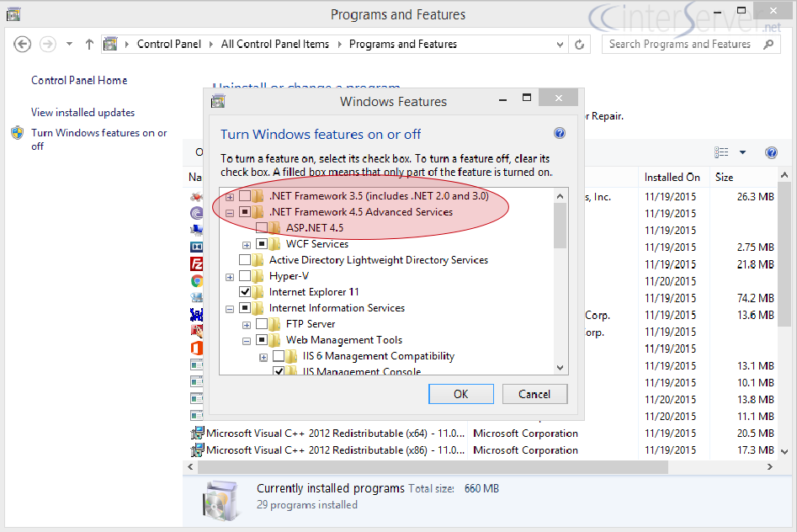
Task: Expand IIS 6 Management Compatibility node
Action: (263, 358)
